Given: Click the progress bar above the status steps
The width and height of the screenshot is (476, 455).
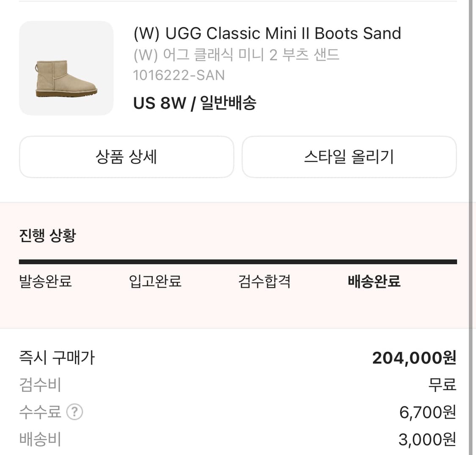Looking at the screenshot, I should 238,261.
